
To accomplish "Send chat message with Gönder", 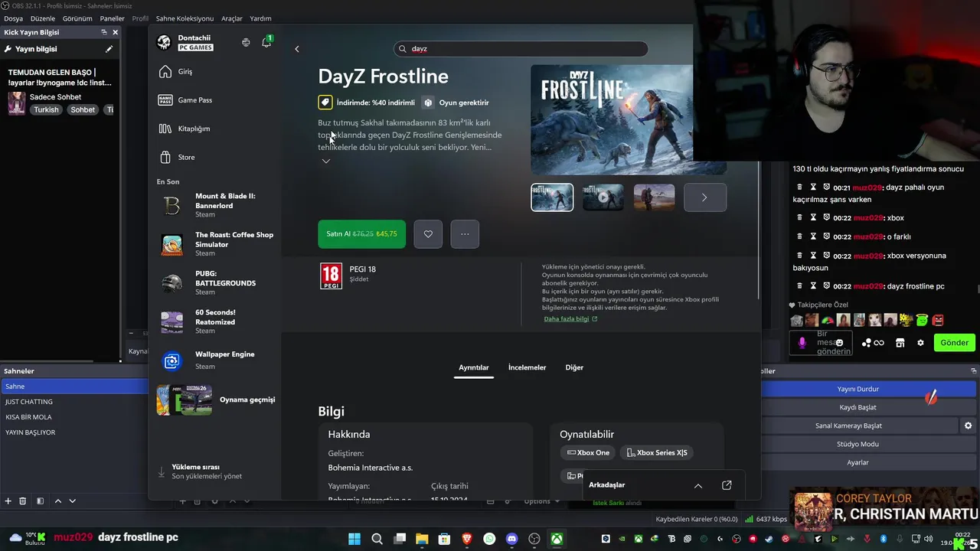I will tap(954, 343).
